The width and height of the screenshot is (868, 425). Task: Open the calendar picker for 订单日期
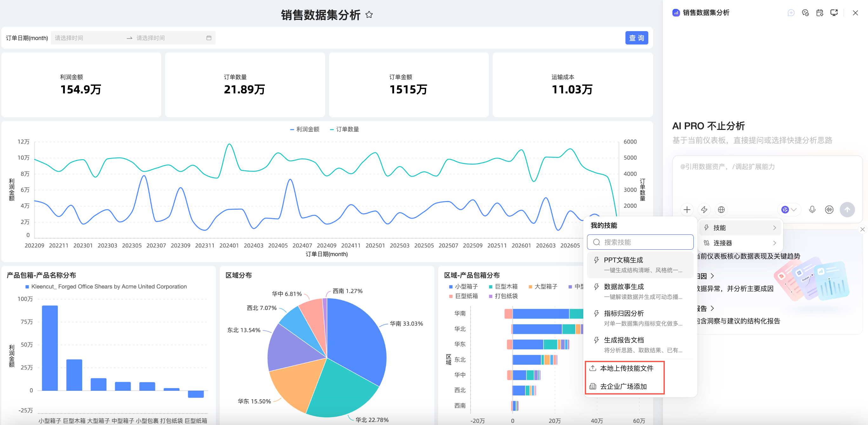click(209, 38)
